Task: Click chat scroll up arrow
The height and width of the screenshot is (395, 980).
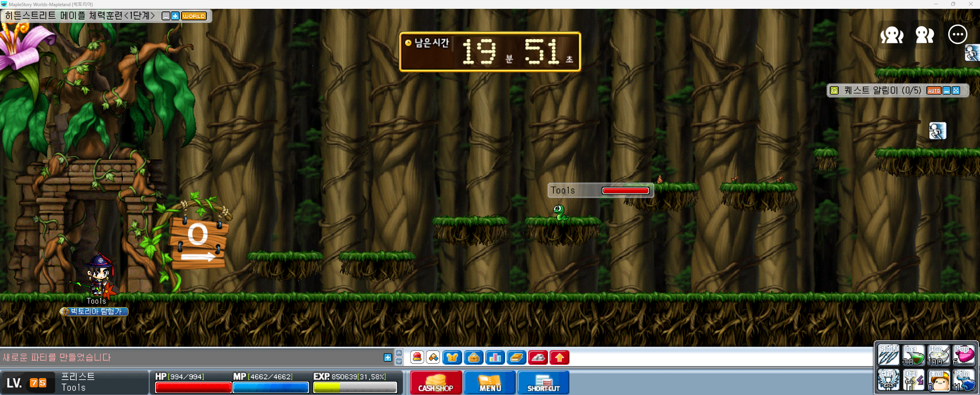Action: 399,353
